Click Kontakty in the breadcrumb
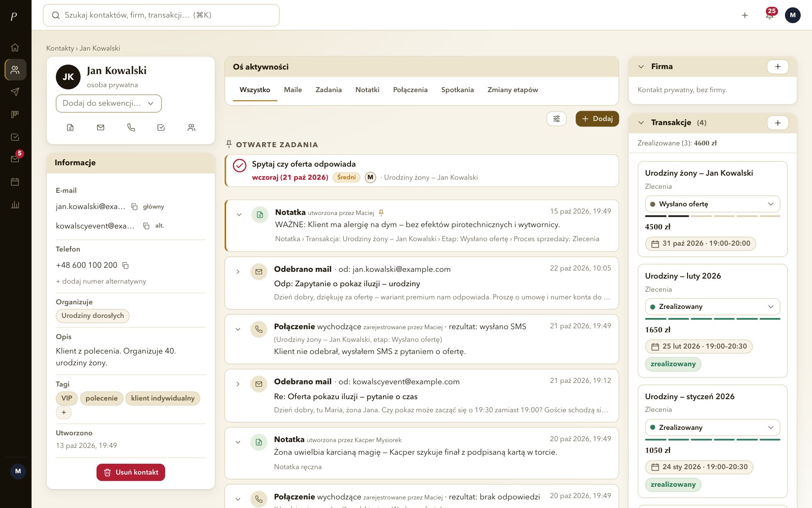812x508 pixels. [x=60, y=48]
